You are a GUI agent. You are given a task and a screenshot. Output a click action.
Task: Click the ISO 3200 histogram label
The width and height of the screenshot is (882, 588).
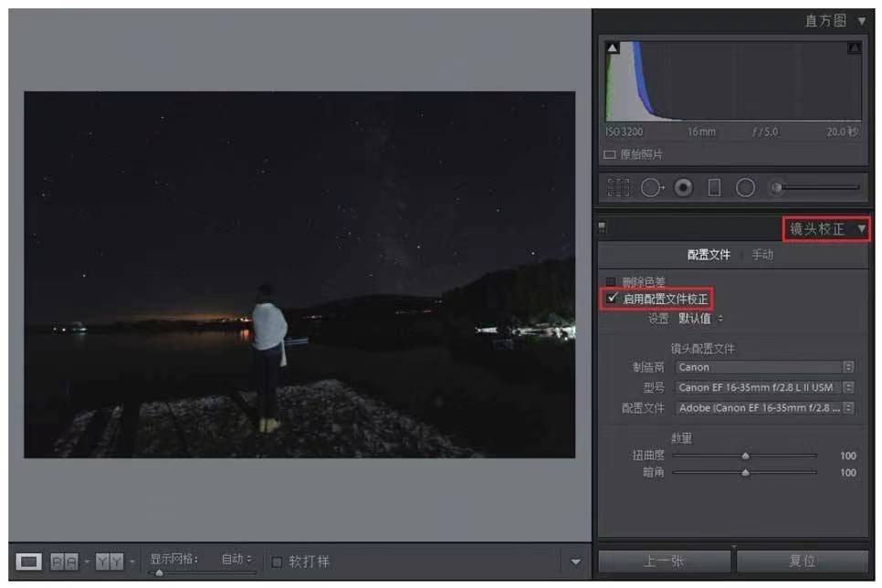pyautogui.click(x=625, y=131)
